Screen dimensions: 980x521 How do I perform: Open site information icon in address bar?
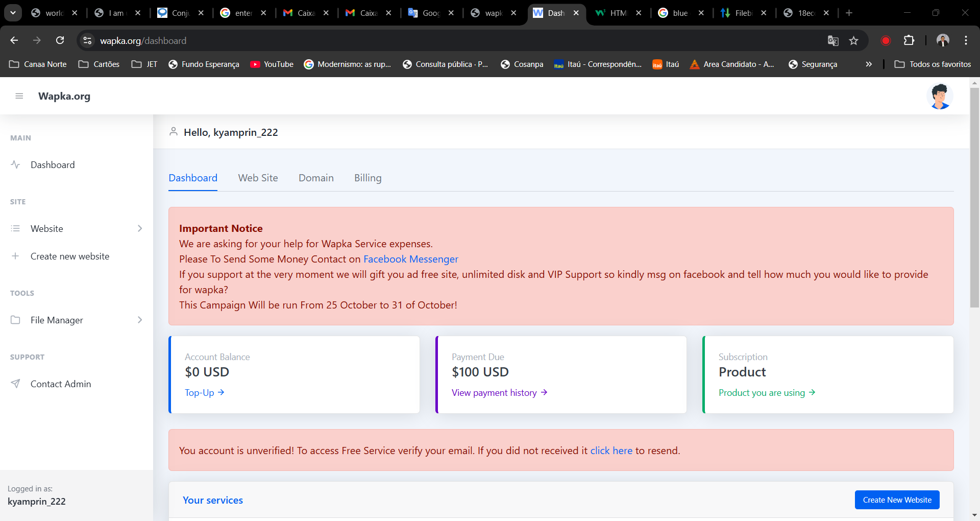[x=87, y=40]
